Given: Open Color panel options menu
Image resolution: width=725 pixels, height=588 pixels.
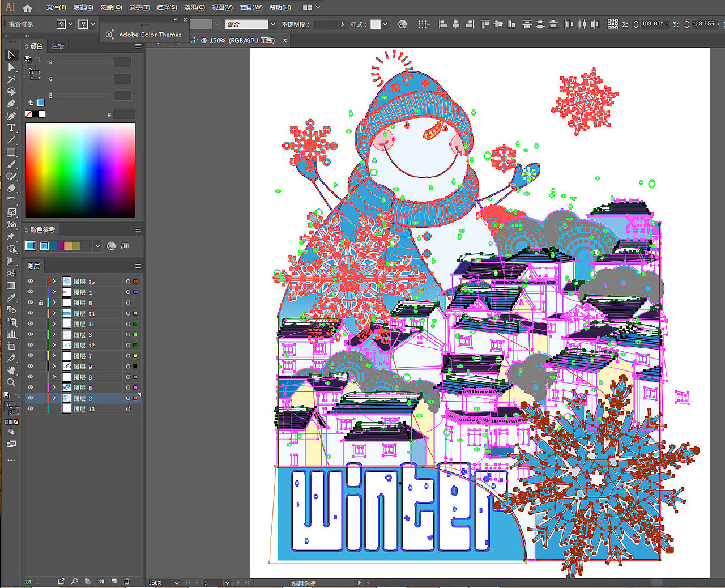Looking at the screenshot, I should 138,46.
